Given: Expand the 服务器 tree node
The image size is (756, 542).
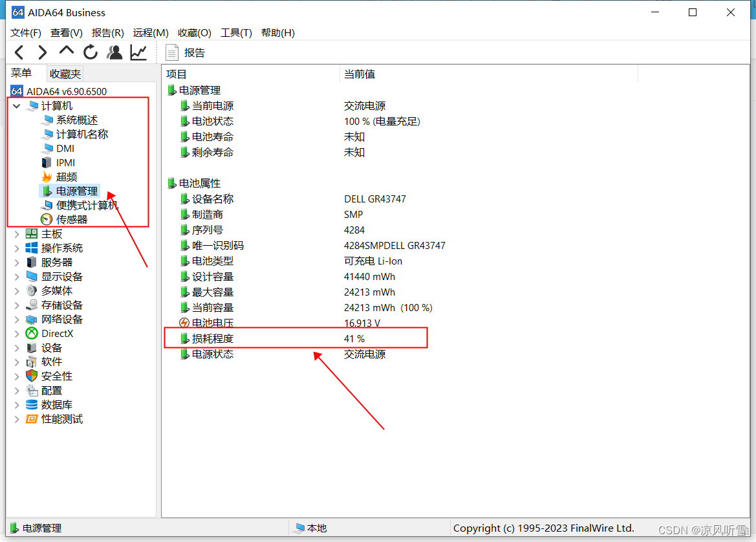Looking at the screenshot, I should pos(17,263).
